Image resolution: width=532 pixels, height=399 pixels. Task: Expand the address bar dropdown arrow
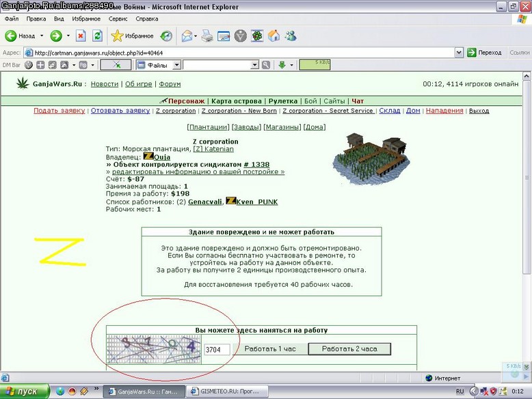click(459, 53)
